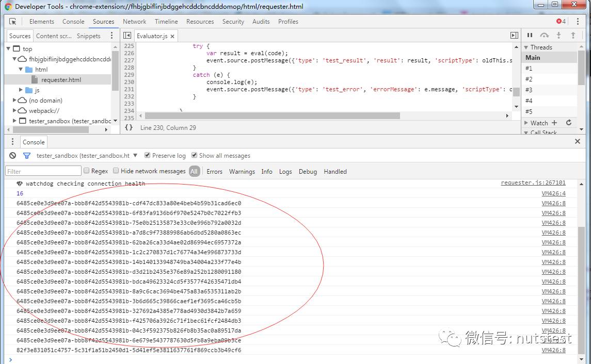Image resolution: width=591 pixels, height=364 pixels.
Task: Open the DevTools three-dot main menu
Action: tap(578, 22)
